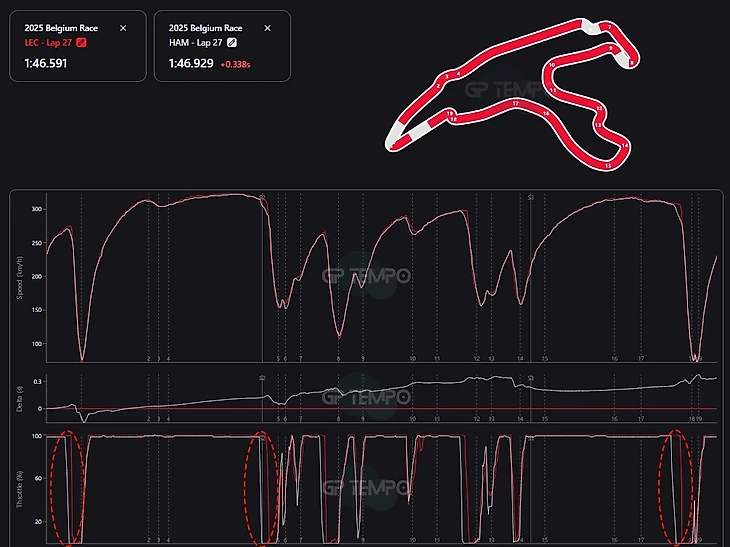Click corner 16 label on speed chart axis

click(615, 359)
